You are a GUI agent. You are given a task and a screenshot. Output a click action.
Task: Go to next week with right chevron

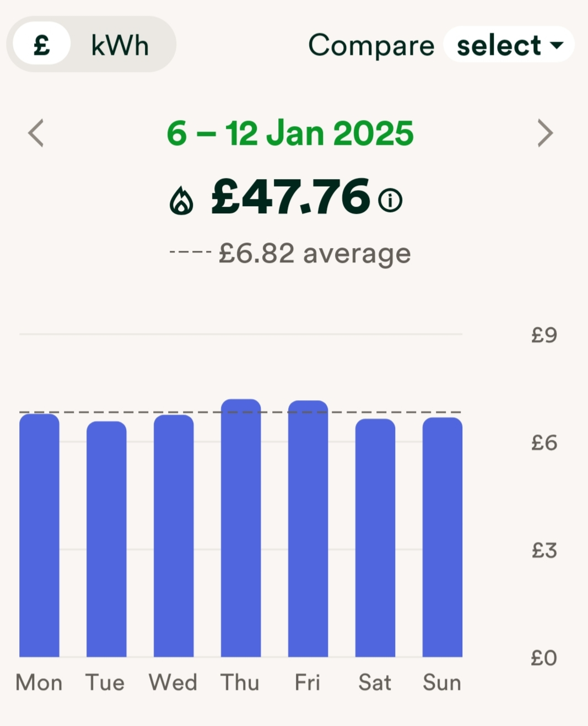[544, 133]
